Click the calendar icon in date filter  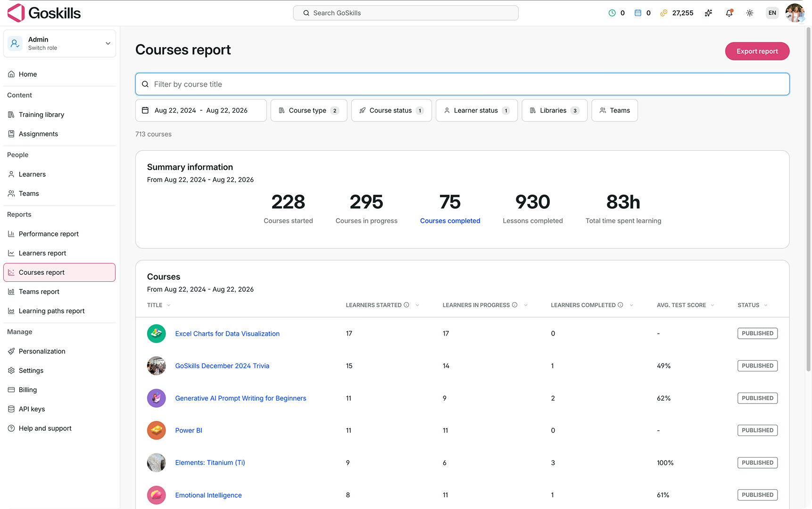145,110
